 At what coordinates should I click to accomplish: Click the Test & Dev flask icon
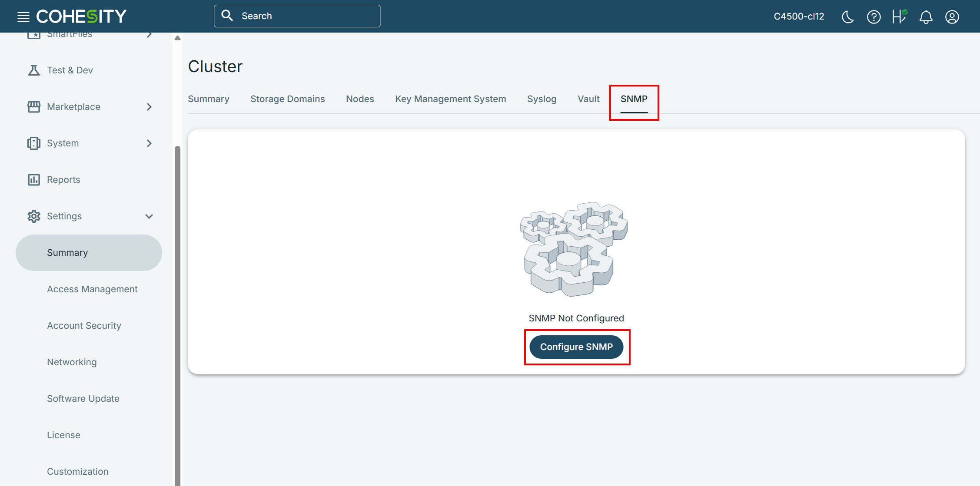33,70
